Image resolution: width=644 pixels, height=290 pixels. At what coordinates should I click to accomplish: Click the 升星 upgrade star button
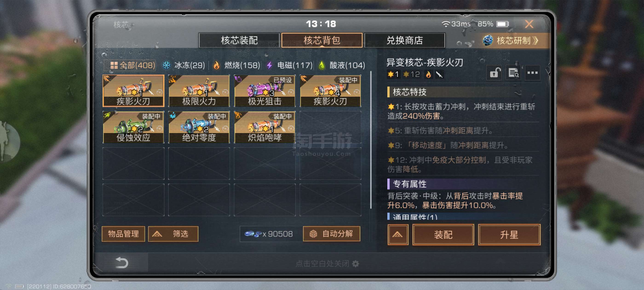pyautogui.click(x=509, y=235)
